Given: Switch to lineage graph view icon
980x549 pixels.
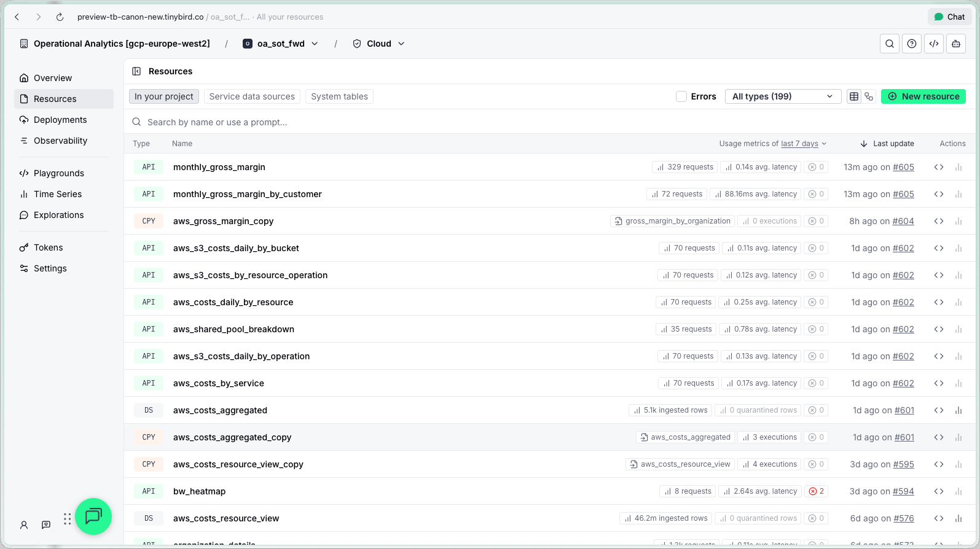Looking at the screenshot, I should 869,96.
